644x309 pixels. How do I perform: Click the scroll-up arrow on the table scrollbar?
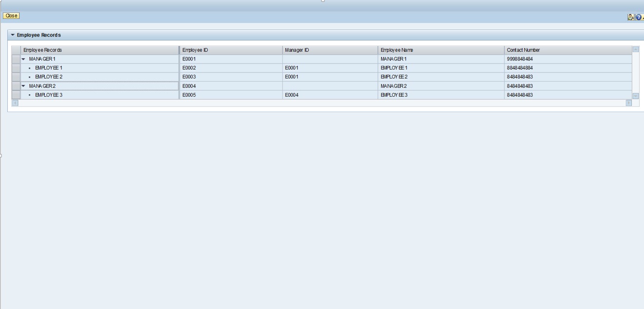pyautogui.click(x=636, y=49)
